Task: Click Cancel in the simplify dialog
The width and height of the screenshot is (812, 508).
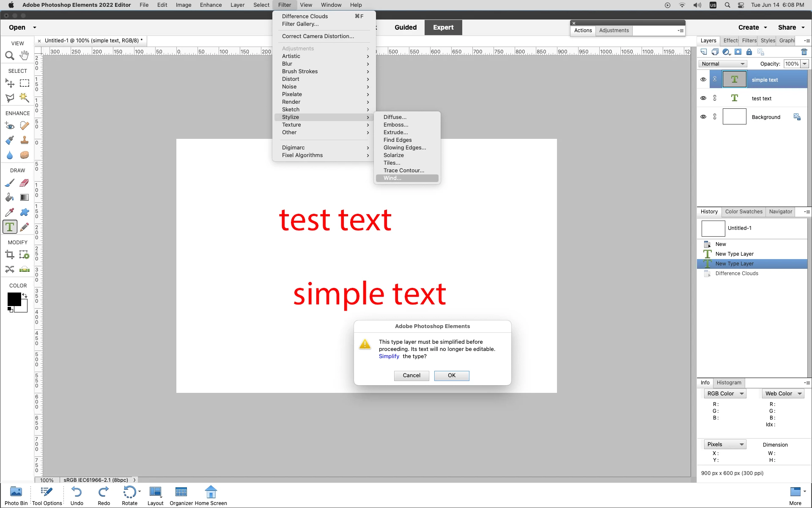Action: [411, 375]
